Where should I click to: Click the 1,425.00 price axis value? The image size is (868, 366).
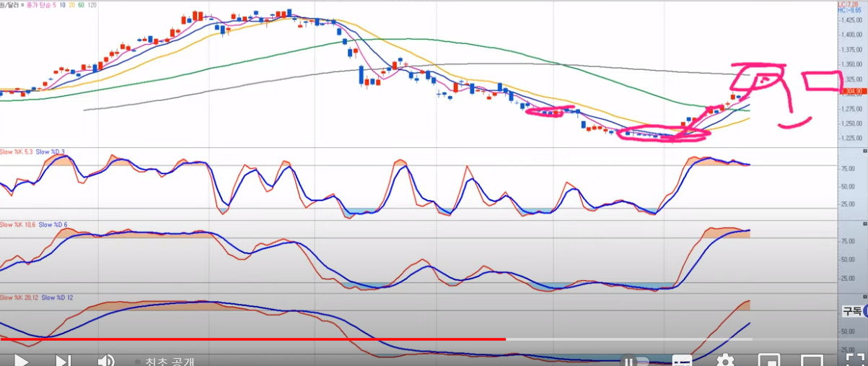852,20
